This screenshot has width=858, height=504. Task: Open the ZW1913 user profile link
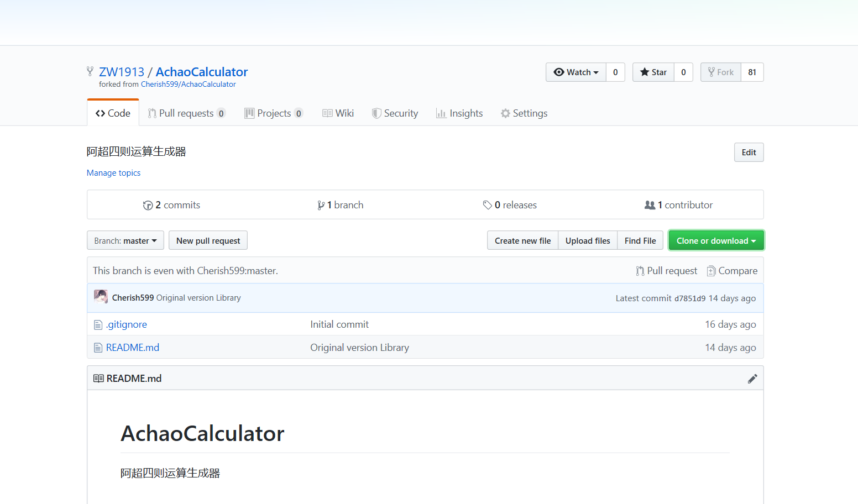tap(122, 72)
